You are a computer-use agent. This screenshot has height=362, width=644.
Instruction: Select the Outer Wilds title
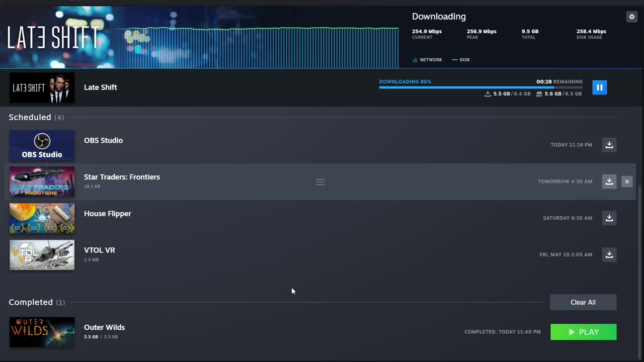coord(104,327)
